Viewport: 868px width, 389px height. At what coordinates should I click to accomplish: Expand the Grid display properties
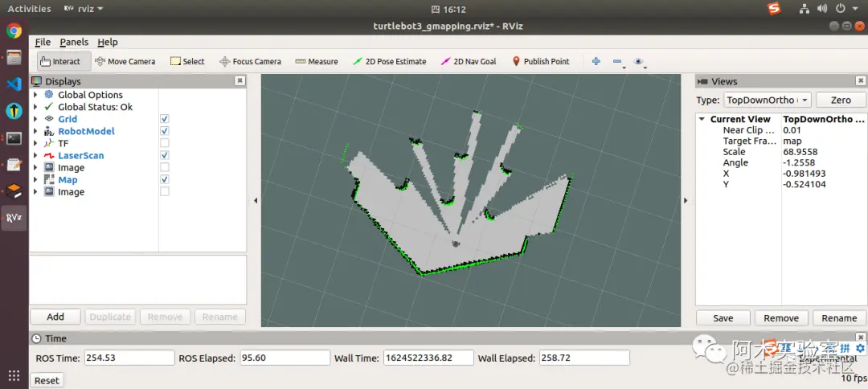(35, 119)
